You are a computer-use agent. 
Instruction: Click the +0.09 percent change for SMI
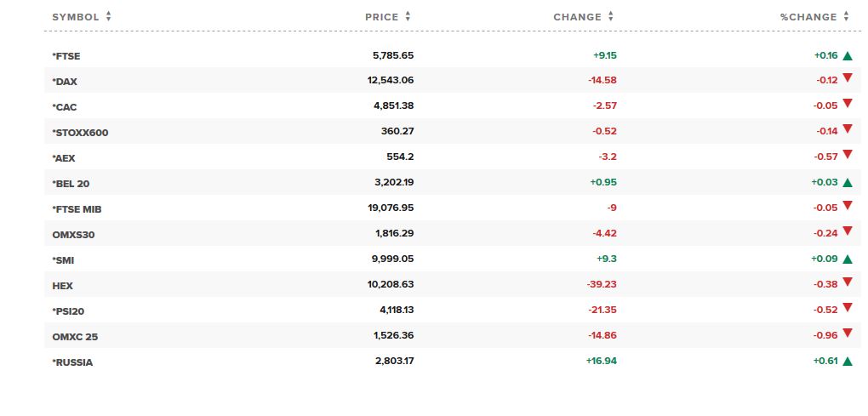(825, 259)
